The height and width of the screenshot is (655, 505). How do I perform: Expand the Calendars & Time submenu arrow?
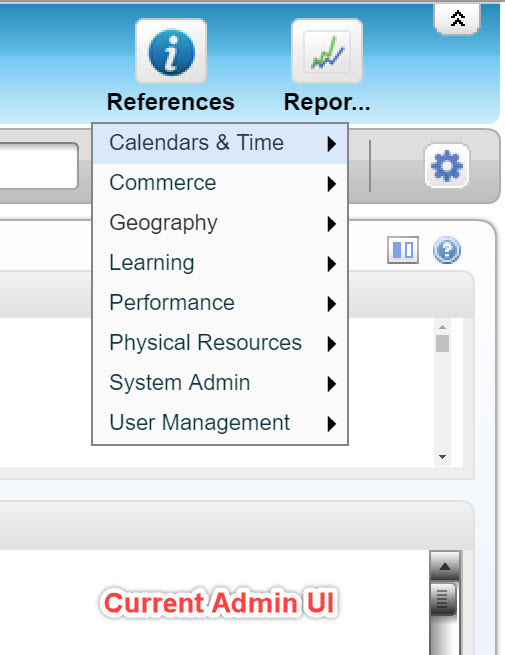click(332, 144)
